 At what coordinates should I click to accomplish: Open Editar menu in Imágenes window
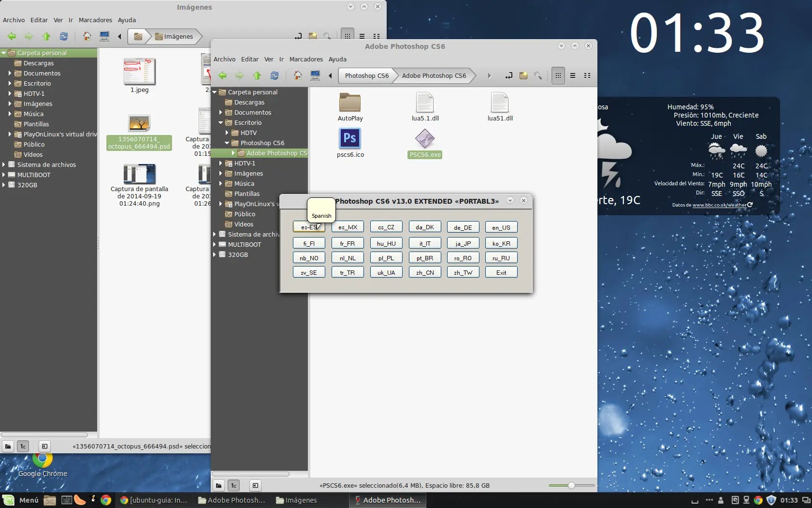(39, 20)
